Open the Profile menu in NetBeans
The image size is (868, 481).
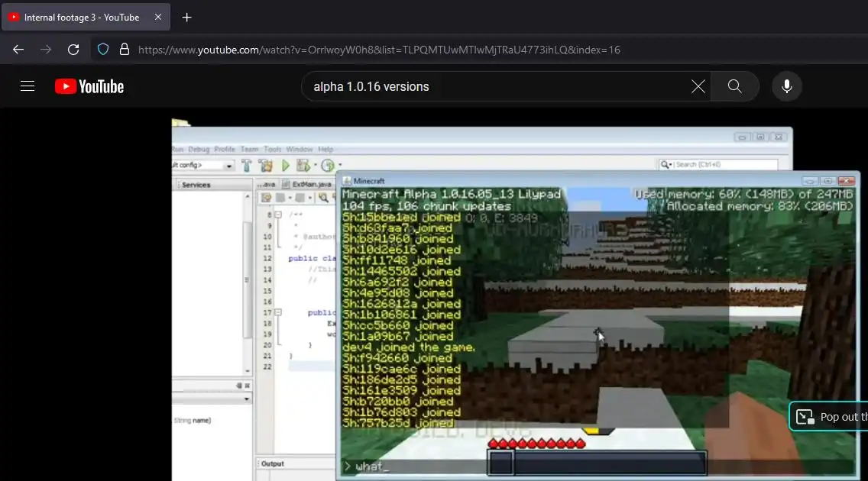coord(225,150)
